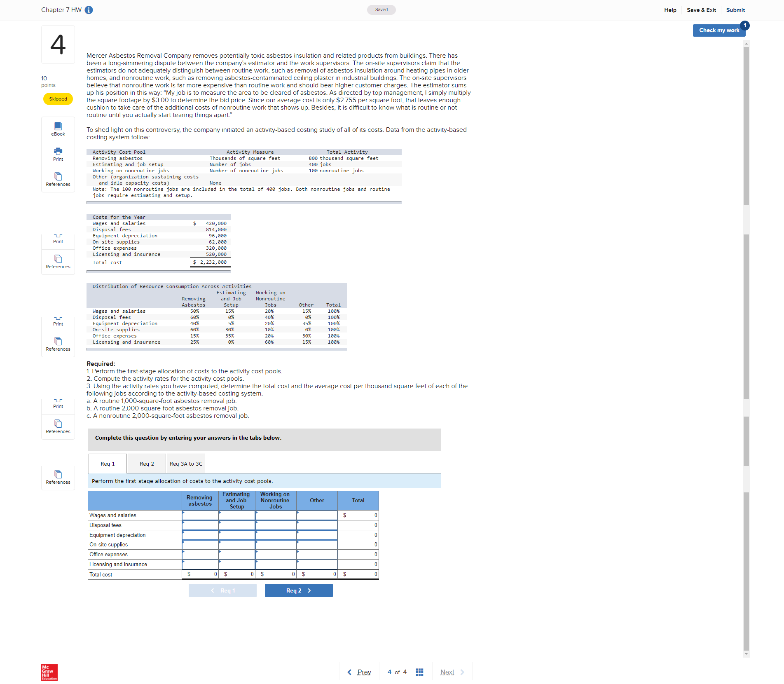Click the Prev page link

coord(363,672)
